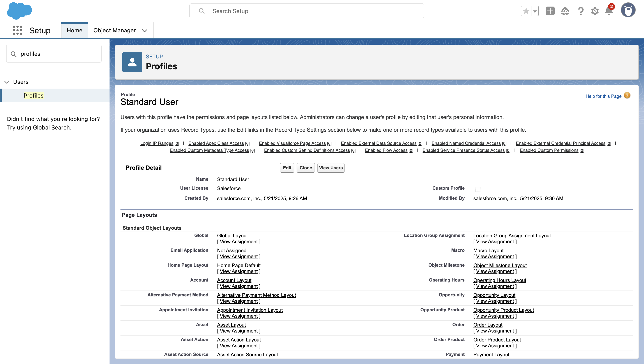Open the Setup gear menu
The width and height of the screenshot is (644, 364).
pyautogui.click(x=595, y=11)
